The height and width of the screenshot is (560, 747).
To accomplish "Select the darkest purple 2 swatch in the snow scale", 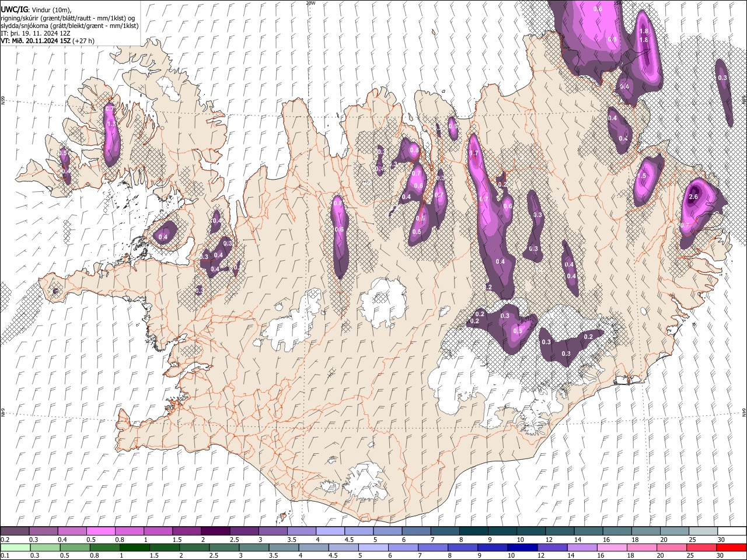I will click(x=215, y=531).
